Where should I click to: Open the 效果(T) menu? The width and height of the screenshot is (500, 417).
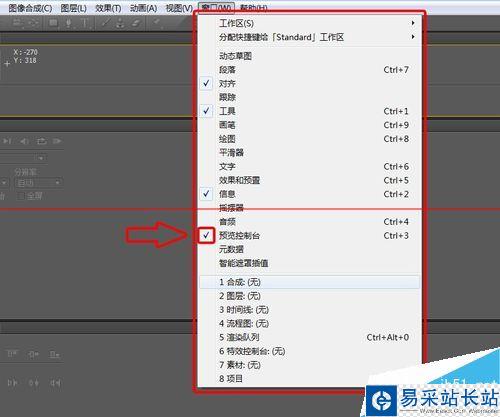(108, 8)
